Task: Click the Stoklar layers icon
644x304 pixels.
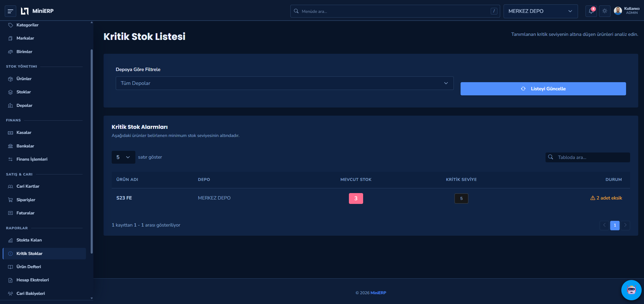Action: click(10, 92)
